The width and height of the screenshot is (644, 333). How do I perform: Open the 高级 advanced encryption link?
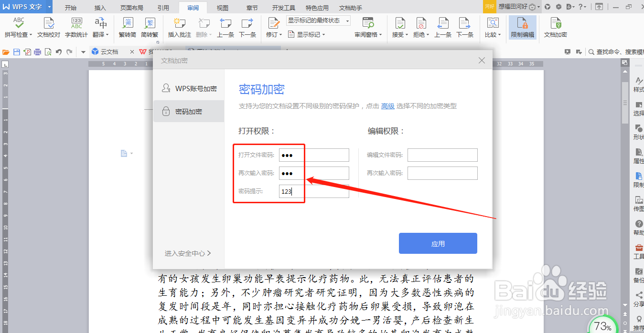point(388,105)
